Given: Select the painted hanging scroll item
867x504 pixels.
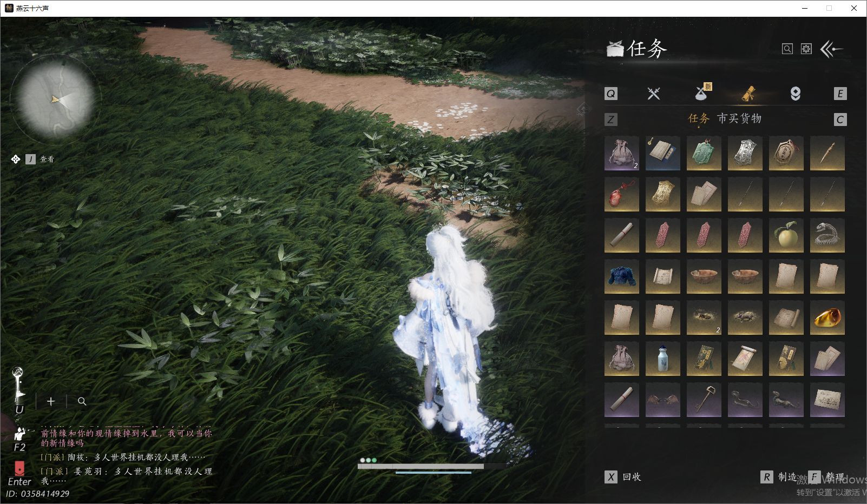Looking at the screenshot, I should 745,359.
